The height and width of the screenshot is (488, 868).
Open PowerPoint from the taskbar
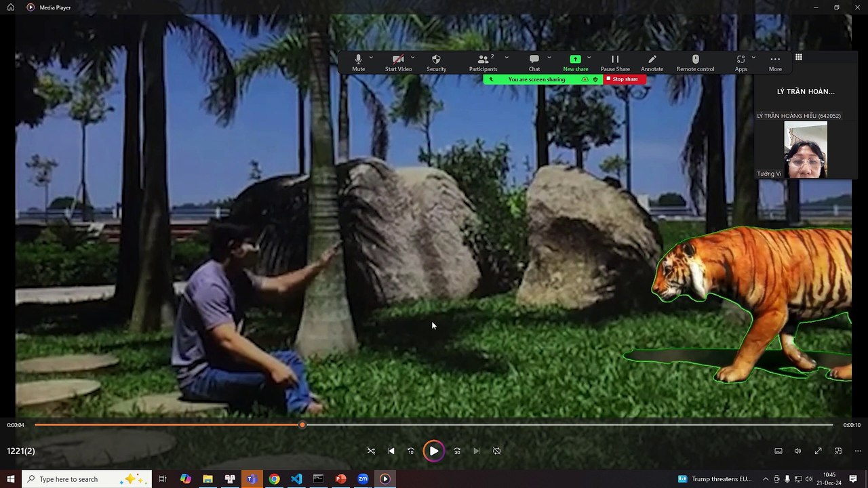(x=340, y=479)
